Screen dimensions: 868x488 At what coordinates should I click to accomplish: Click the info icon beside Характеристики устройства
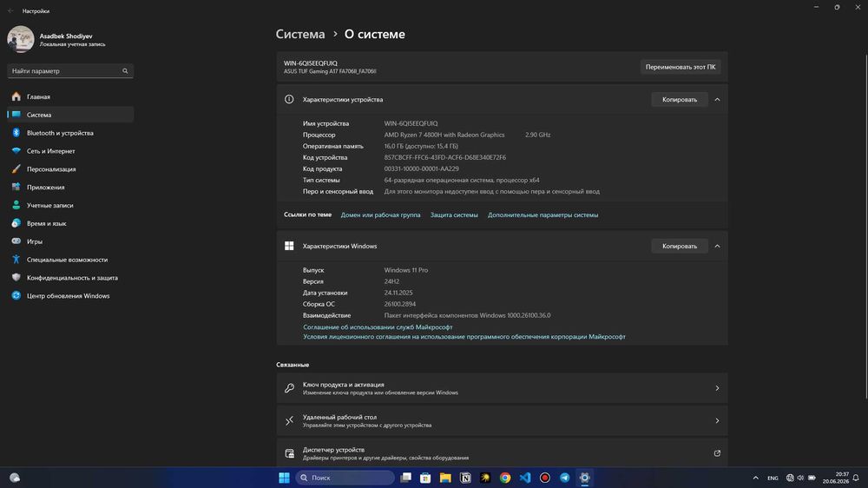click(289, 99)
